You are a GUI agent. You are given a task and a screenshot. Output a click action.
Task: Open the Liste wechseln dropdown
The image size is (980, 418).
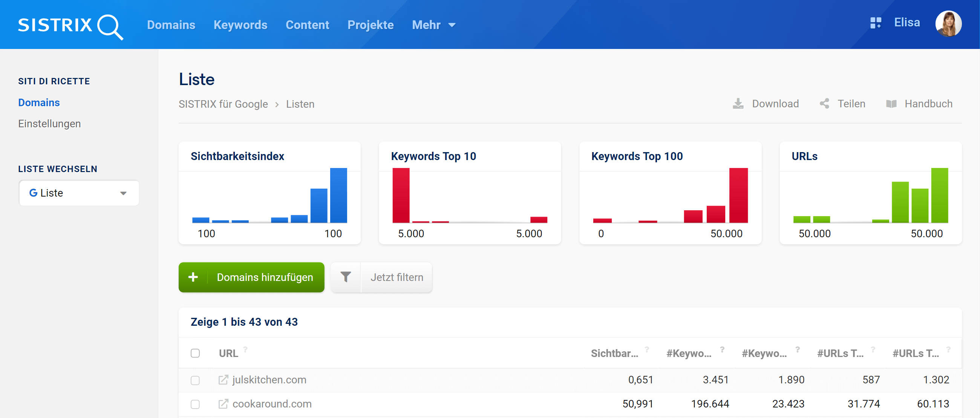[79, 193]
